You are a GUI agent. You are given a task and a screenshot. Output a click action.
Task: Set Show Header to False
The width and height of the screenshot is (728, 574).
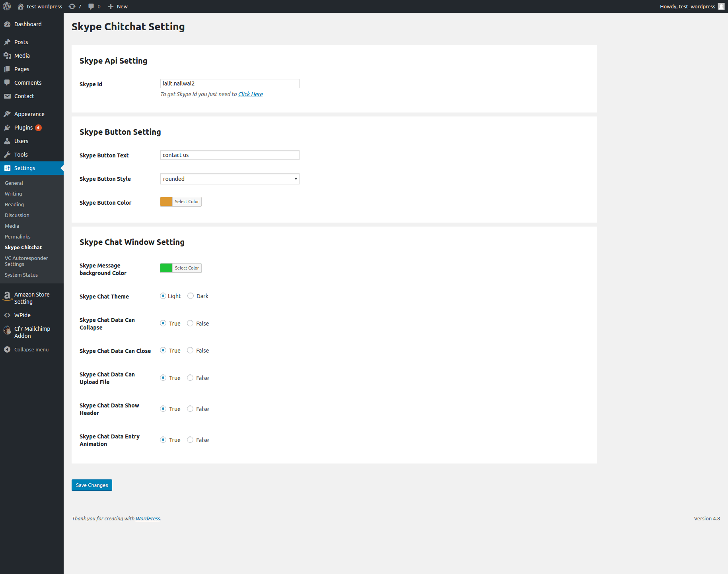190,409
